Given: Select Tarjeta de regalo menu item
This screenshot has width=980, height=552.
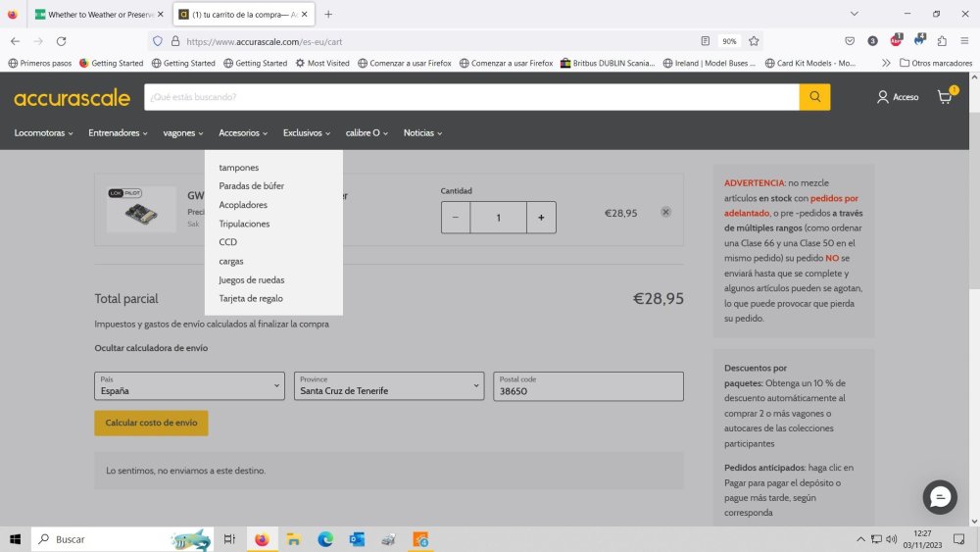Looking at the screenshot, I should 251,298.
